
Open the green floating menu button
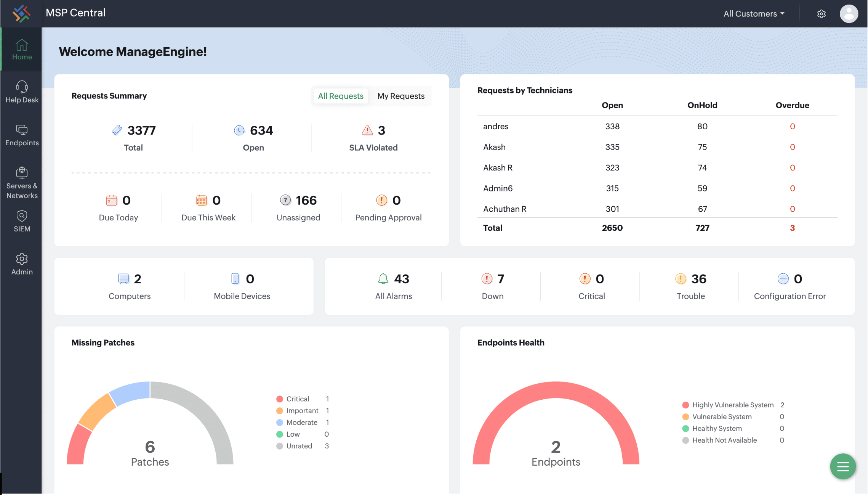[x=843, y=466]
